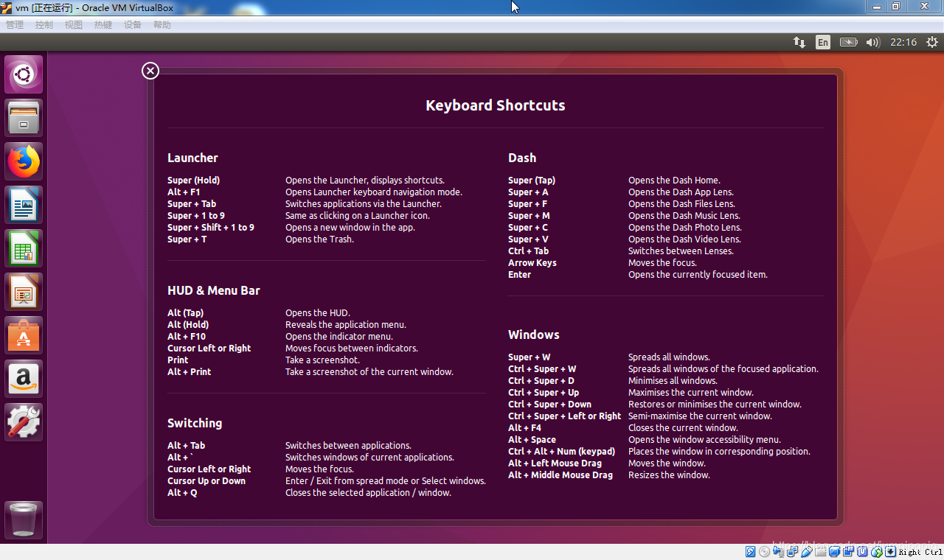Click the VirtualBox video capture status icon

pyautogui.click(x=848, y=551)
